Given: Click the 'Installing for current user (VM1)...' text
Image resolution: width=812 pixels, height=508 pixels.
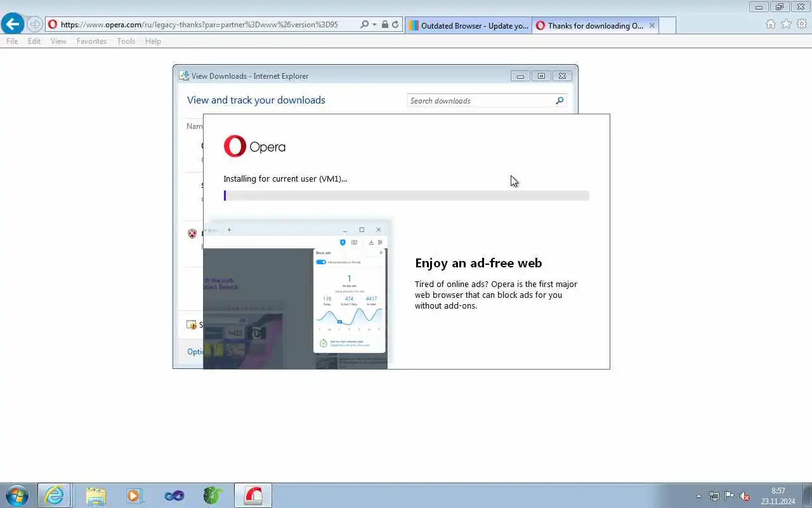Looking at the screenshot, I should pos(285,179).
